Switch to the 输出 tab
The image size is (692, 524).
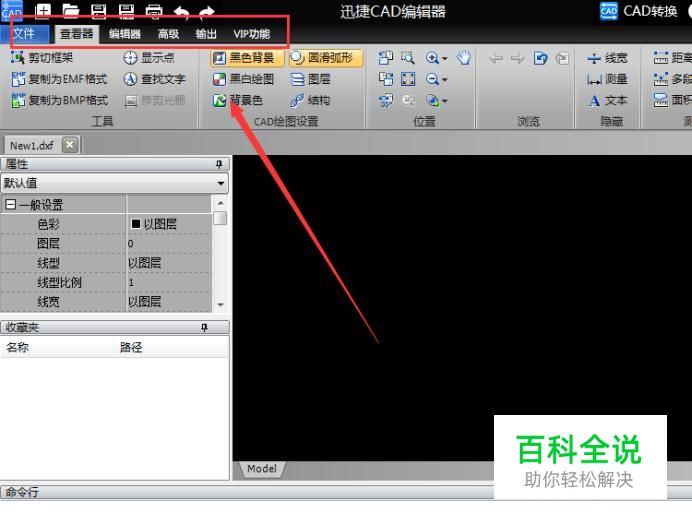pos(206,34)
